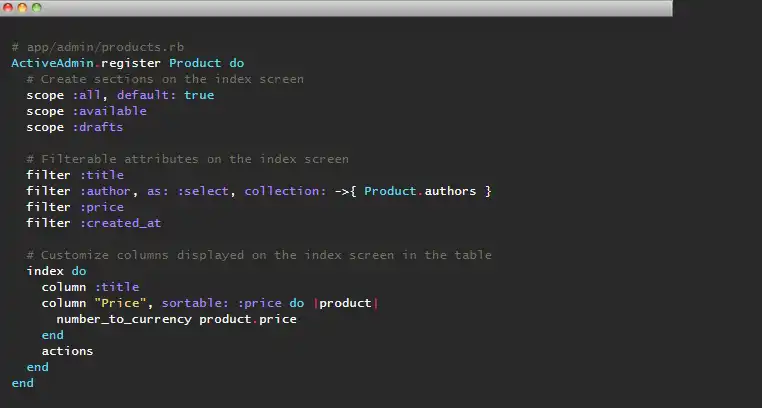
Task: Click the word 'actions'
Action: (x=68, y=351)
